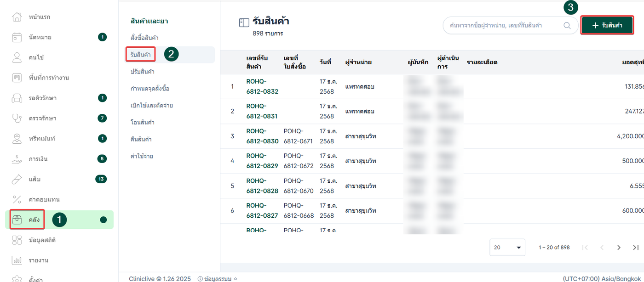The width and height of the screenshot is (644, 282).
Task: Click the green + รับสินค้า button
Action: [x=607, y=25]
